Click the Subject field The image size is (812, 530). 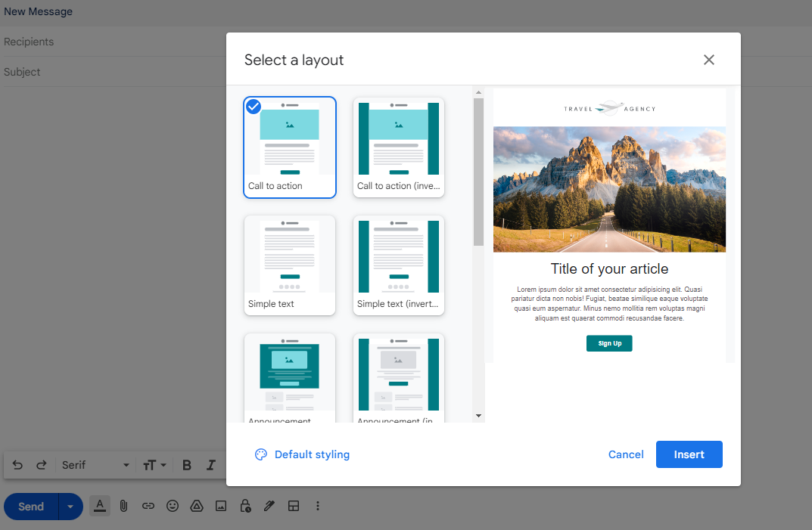[x=114, y=72]
